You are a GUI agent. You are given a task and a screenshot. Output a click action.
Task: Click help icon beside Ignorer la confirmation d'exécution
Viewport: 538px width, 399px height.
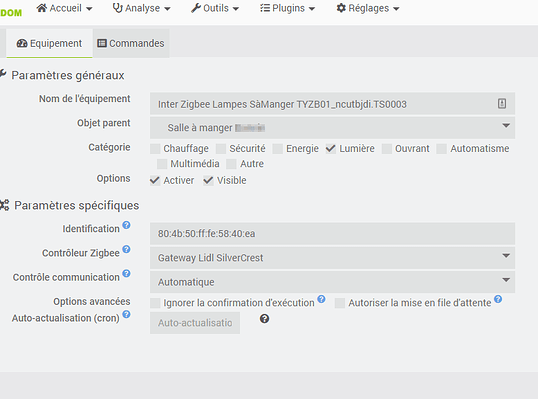click(x=321, y=299)
